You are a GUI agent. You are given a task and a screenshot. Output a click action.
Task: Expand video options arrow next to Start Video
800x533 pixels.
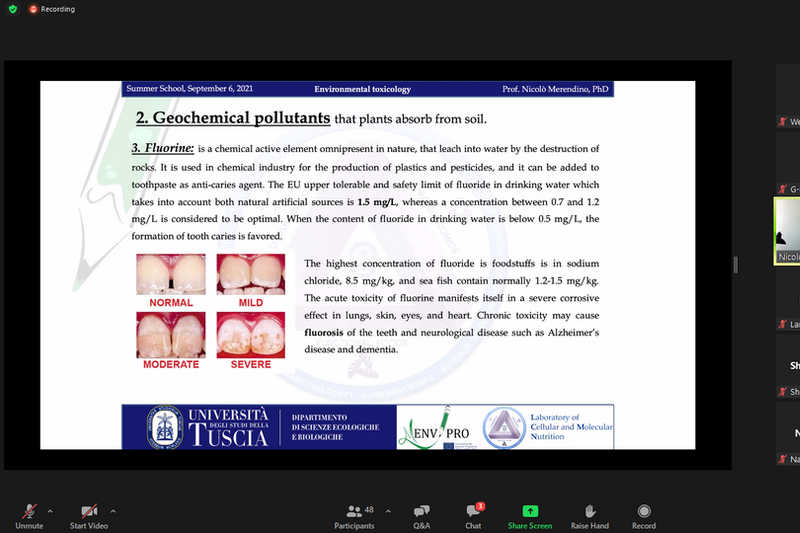coord(113,511)
